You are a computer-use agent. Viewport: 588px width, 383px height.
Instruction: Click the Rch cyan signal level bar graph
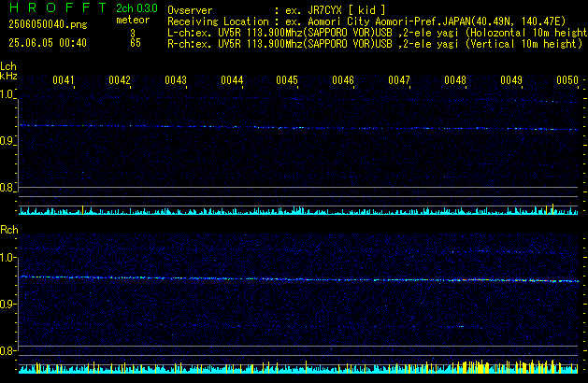point(298,367)
